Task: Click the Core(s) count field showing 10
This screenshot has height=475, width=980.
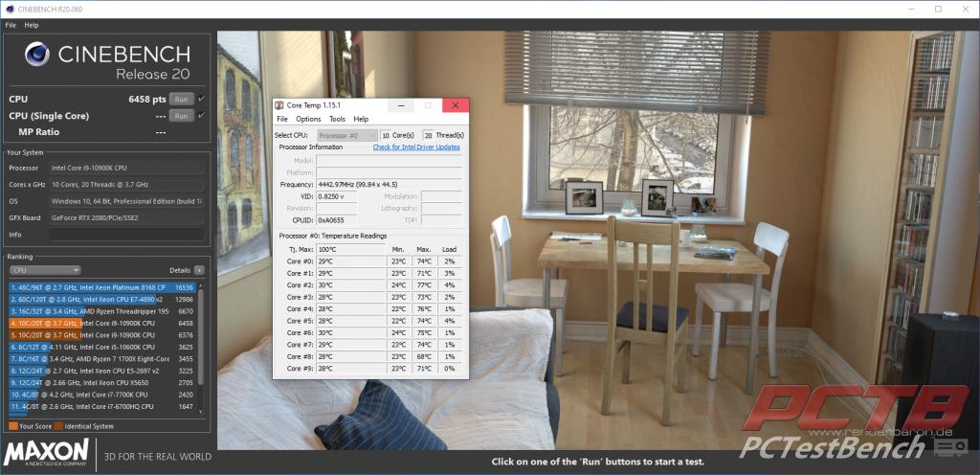Action: pos(386,135)
